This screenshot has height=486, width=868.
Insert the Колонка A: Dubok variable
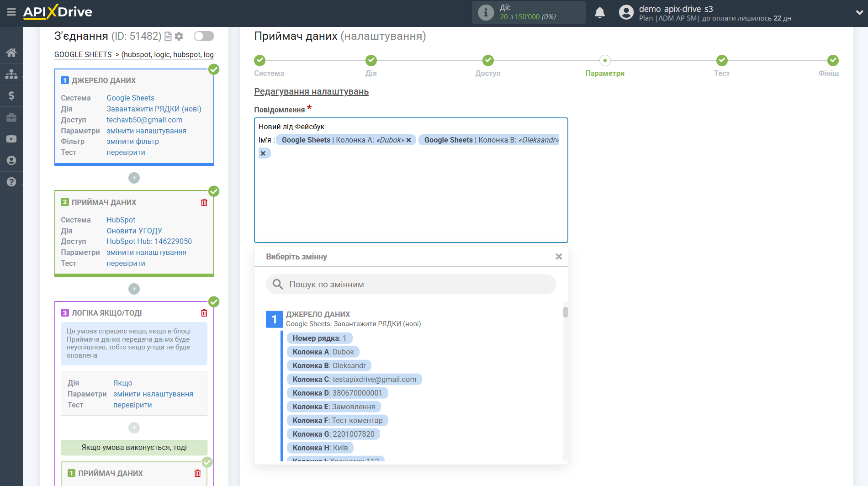coord(323,352)
